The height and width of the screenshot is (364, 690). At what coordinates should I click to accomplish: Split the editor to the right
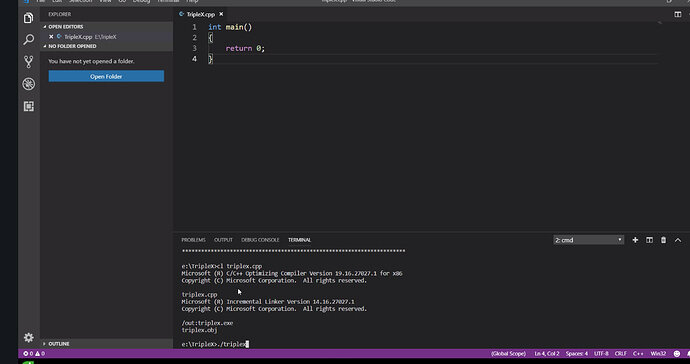[678, 15]
